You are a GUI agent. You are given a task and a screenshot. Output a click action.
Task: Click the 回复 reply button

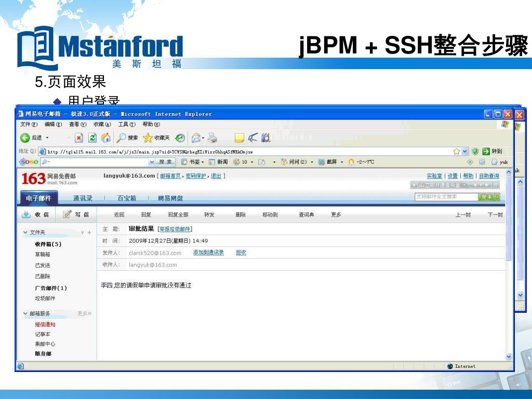point(146,215)
